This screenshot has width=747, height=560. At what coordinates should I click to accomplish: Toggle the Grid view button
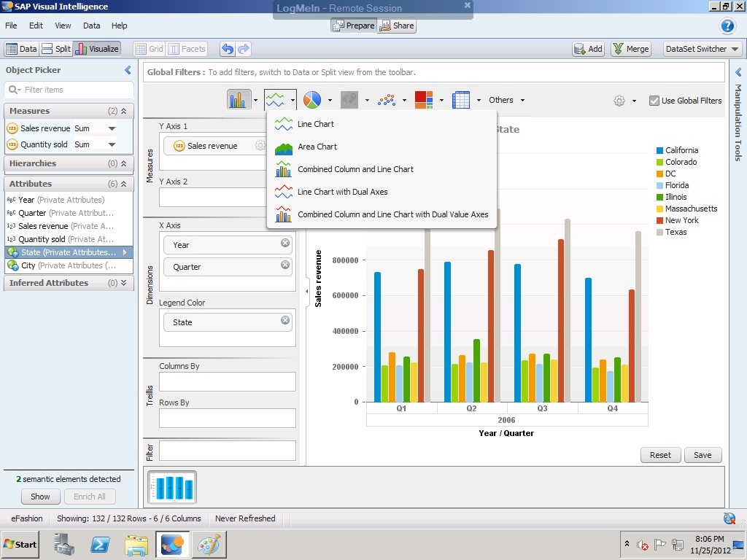pos(149,49)
